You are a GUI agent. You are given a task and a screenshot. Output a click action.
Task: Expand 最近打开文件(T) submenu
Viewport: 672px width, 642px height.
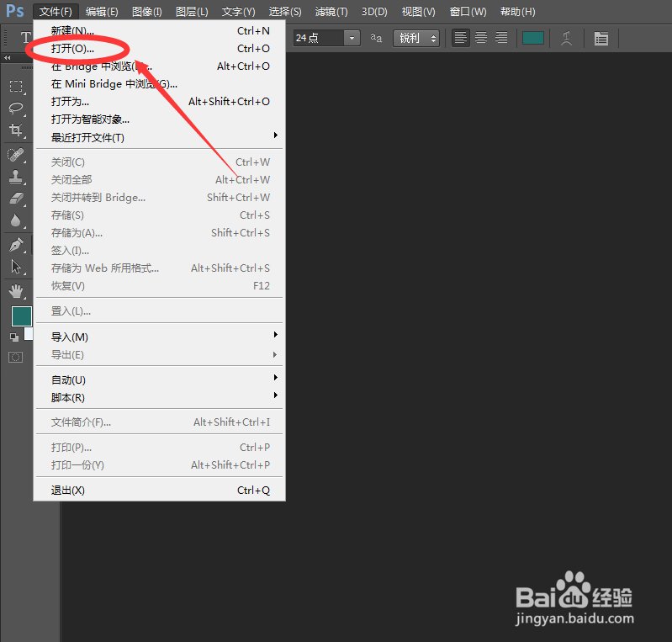[x=160, y=137]
